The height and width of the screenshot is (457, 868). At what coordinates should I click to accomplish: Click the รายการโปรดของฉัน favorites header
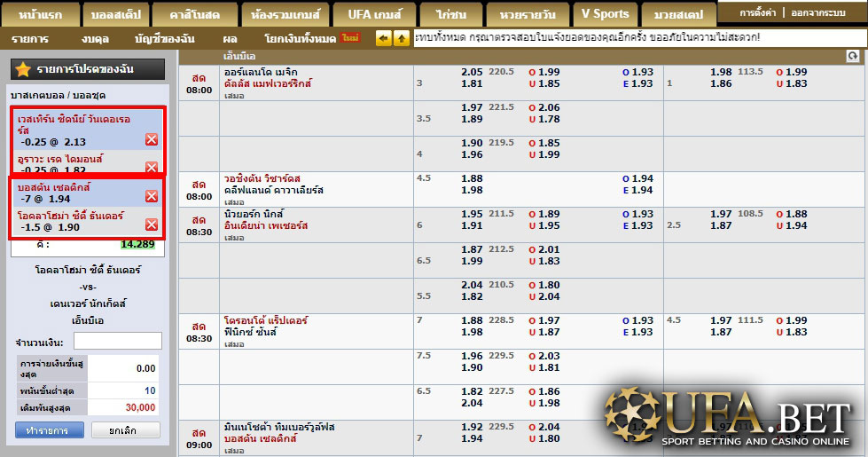point(88,69)
